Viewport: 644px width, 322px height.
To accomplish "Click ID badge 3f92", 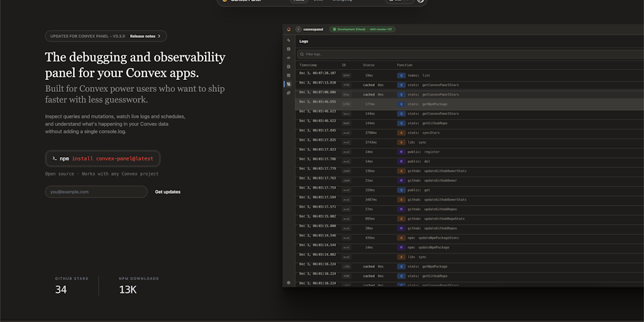I will [x=347, y=85].
